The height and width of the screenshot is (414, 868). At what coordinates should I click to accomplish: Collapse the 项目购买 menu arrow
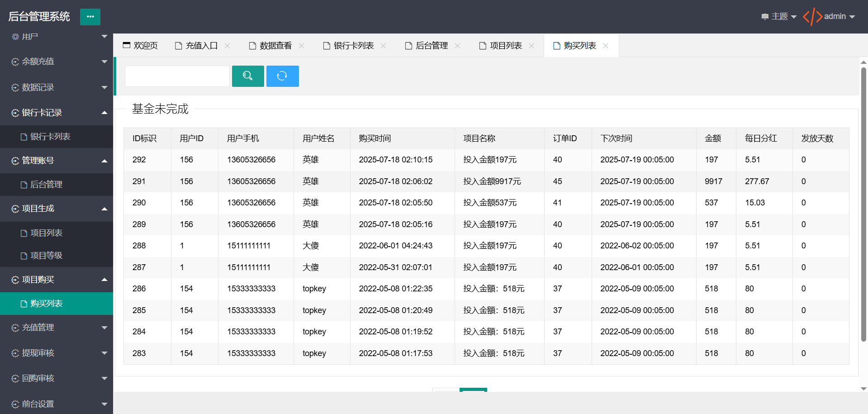pos(104,280)
